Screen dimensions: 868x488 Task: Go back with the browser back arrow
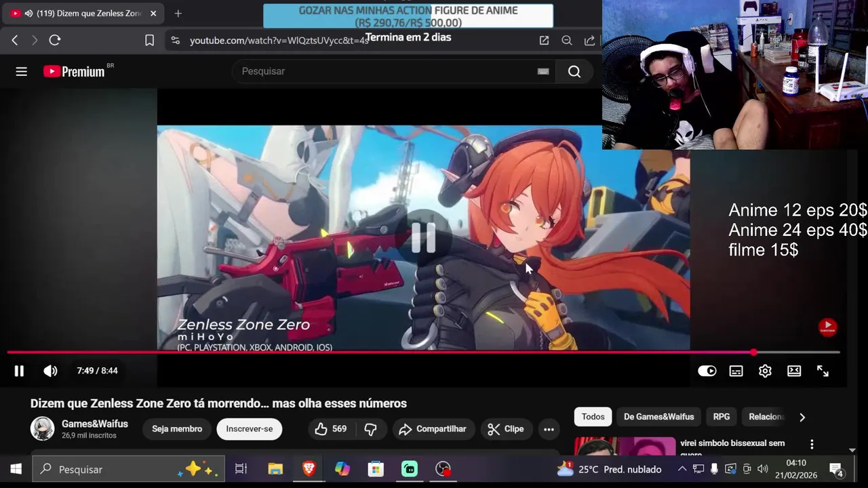pyautogui.click(x=15, y=41)
